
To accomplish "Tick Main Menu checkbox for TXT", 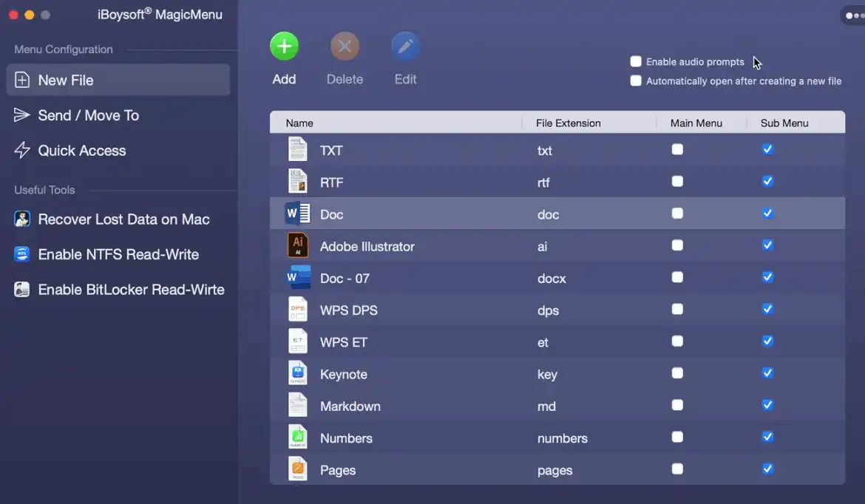I will point(677,149).
